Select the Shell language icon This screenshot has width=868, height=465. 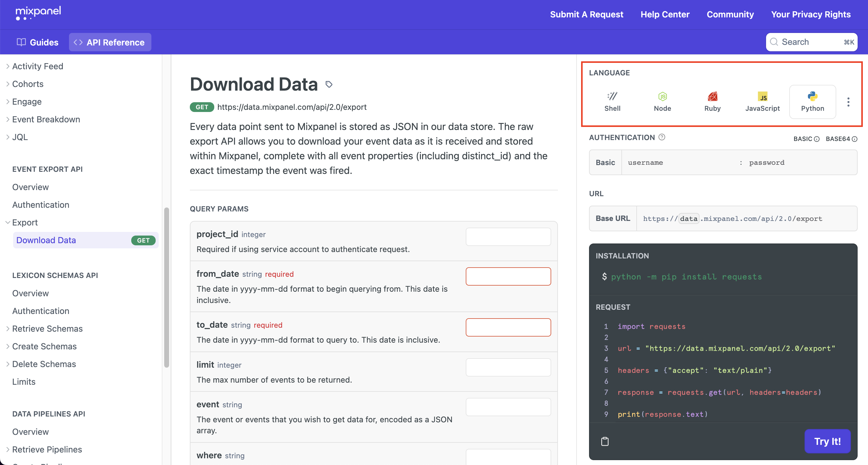[x=612, y=101]
